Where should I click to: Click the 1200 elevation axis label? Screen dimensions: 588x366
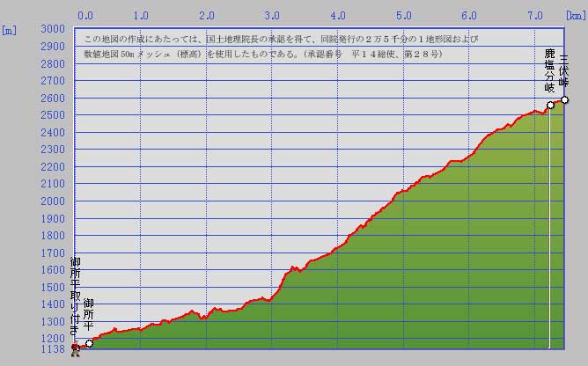click(53, 338)
